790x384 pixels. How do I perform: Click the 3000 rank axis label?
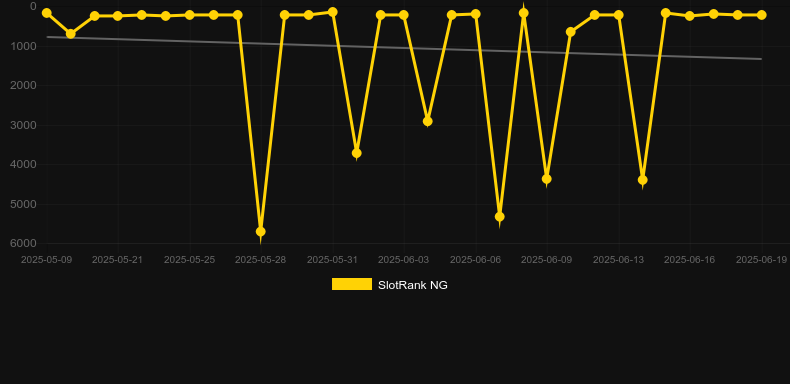23,125
